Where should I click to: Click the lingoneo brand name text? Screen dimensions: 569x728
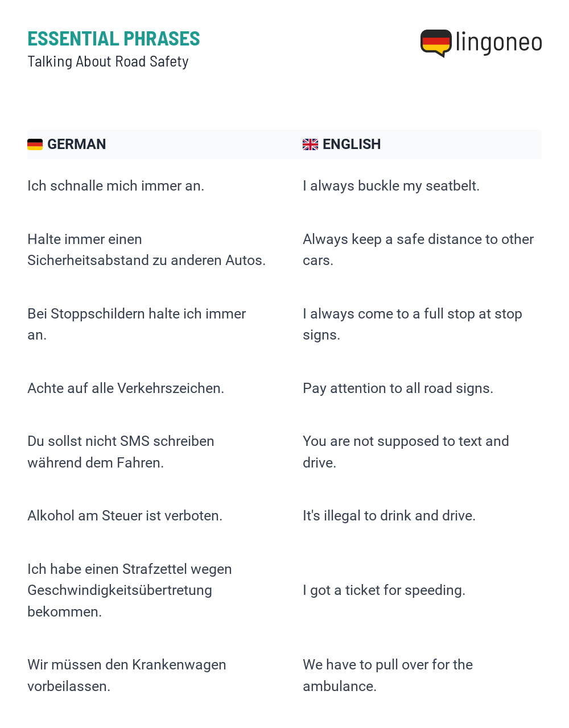498,43
